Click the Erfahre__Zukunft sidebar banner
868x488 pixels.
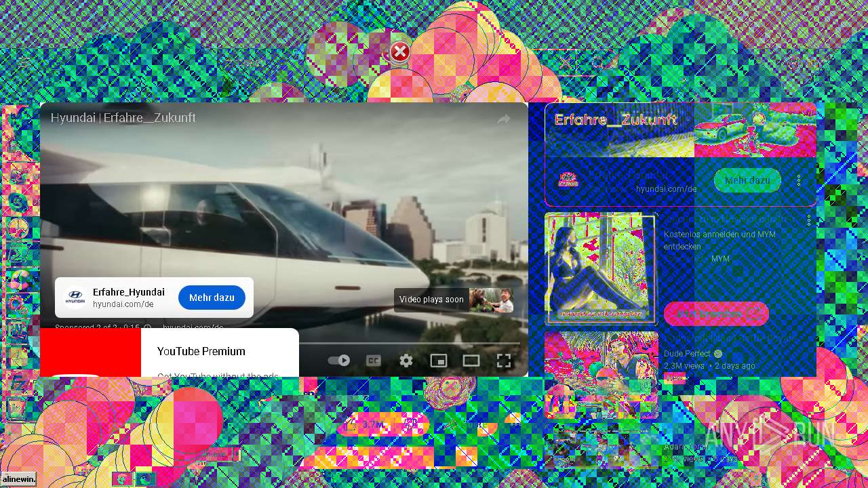680,130
